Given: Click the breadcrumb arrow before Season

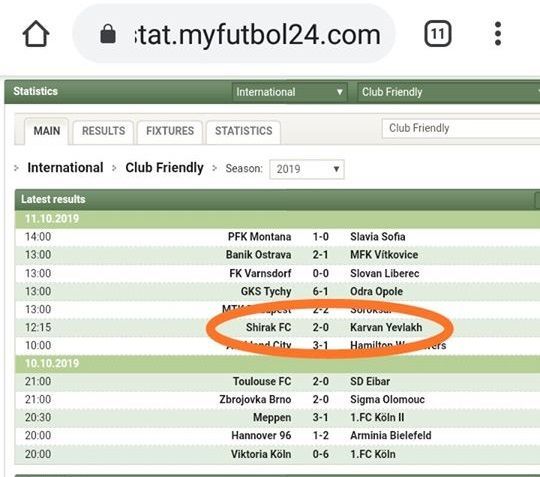Looking at the screenshot, I should (x=214, y=168).
